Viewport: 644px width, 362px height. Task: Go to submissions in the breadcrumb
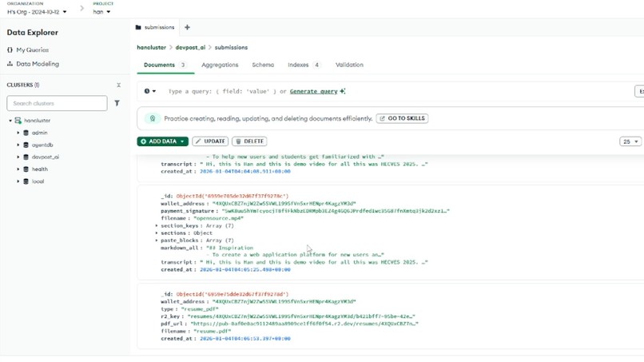[x=231, y=47]
